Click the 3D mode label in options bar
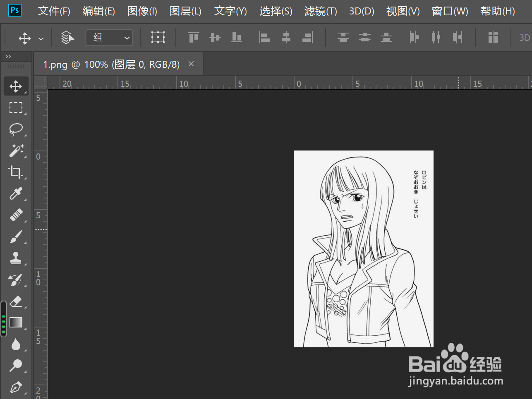This screenshot has width=532, height=399. (525, 38)
